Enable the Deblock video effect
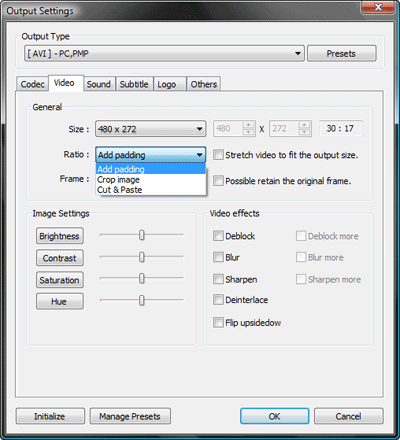Image resolution: width=400 pixels, height=440 pixels. click(218, 236)
